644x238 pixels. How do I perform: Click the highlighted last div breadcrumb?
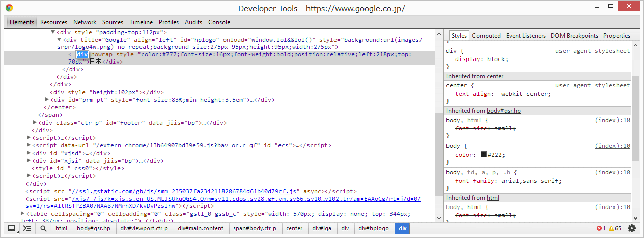pos(403,229)
